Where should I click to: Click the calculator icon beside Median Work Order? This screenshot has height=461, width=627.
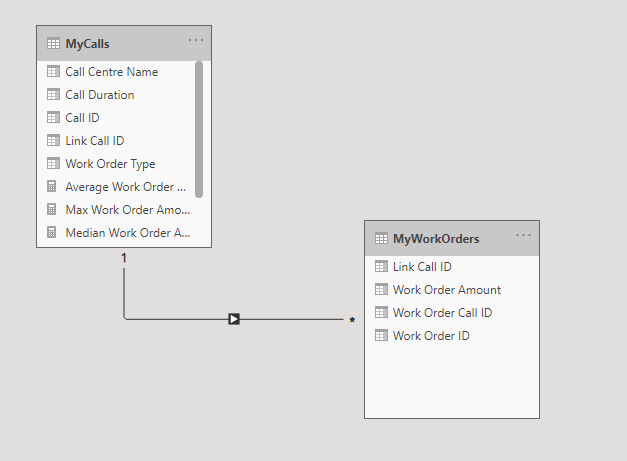coord(53,233)
